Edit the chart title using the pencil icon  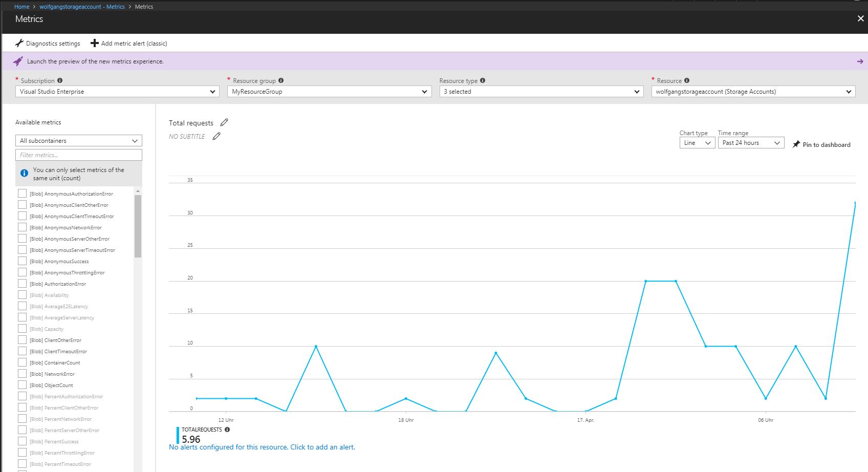[224, 122]
